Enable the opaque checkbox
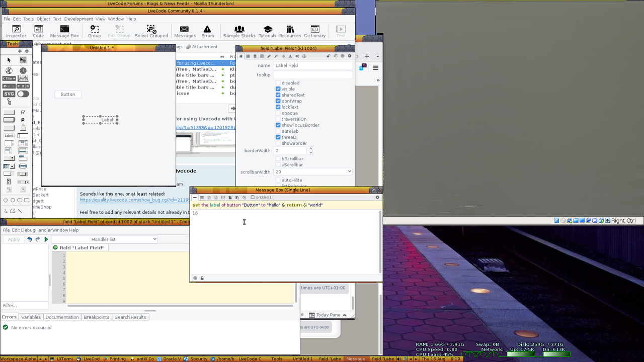Image resolution: width=644 pixels, height=362 pixels. (x=278, y=113)
